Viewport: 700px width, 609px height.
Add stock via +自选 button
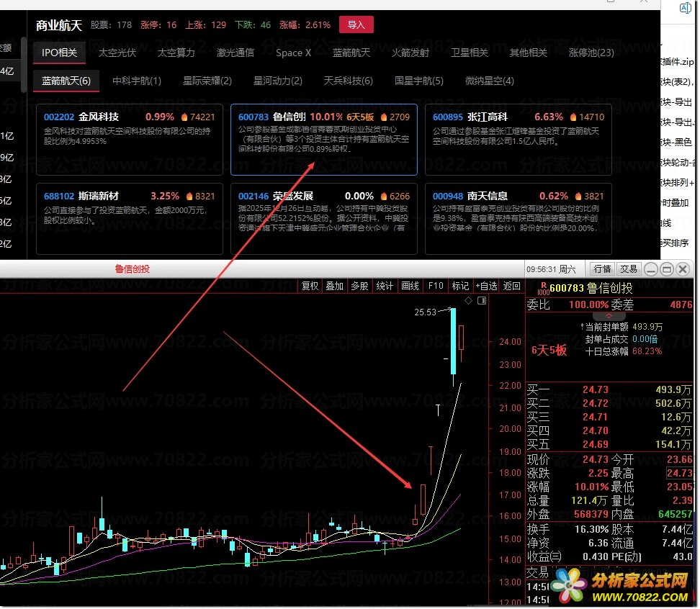pos(486,286)
